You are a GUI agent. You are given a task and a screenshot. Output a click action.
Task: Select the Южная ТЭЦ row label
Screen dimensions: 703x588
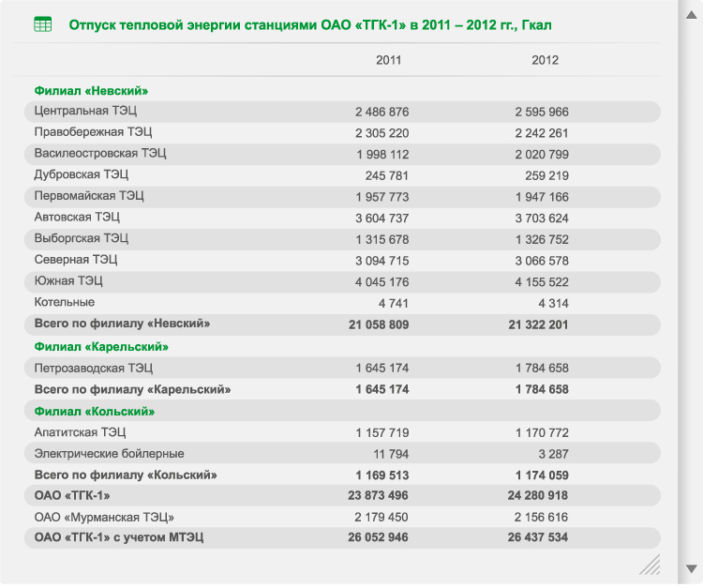pyautogui.click(x=68, y=280)
